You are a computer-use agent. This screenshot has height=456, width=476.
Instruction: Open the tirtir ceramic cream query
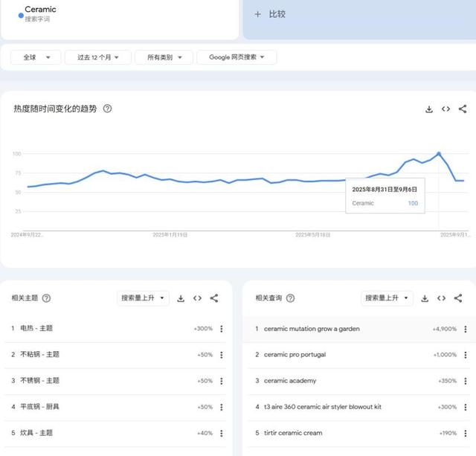(x=293, y=433)
